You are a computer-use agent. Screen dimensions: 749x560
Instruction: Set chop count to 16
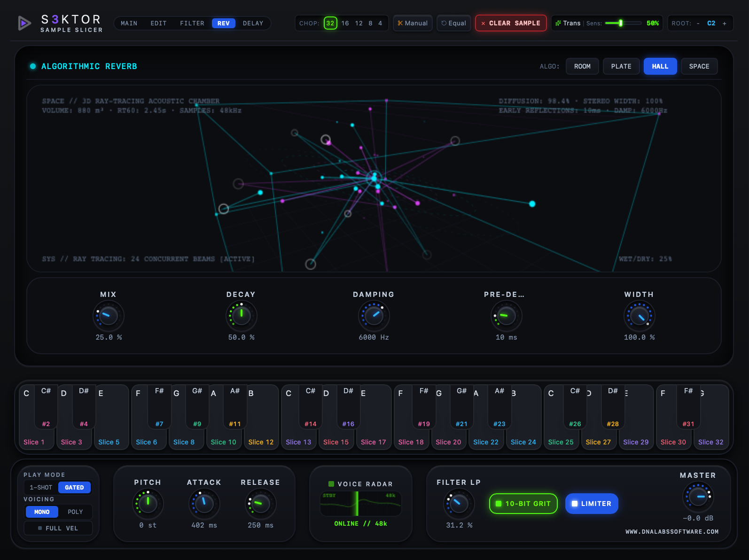pos(345,23)
